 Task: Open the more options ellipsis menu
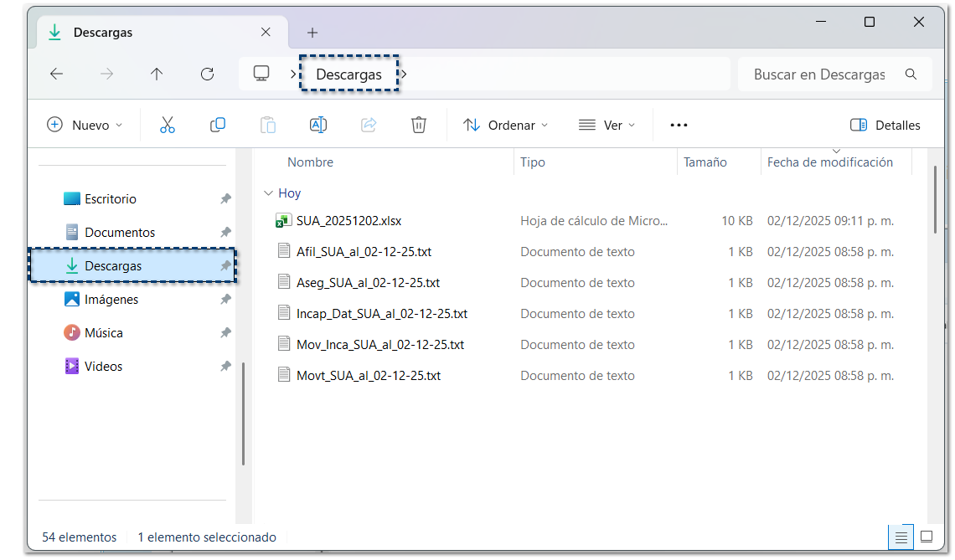click(x=679, y=125)
